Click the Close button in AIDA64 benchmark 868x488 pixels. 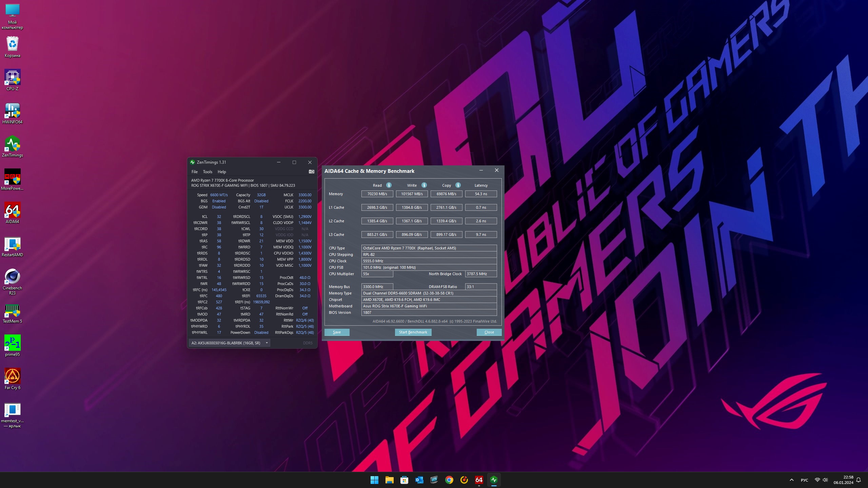point(489,332)
